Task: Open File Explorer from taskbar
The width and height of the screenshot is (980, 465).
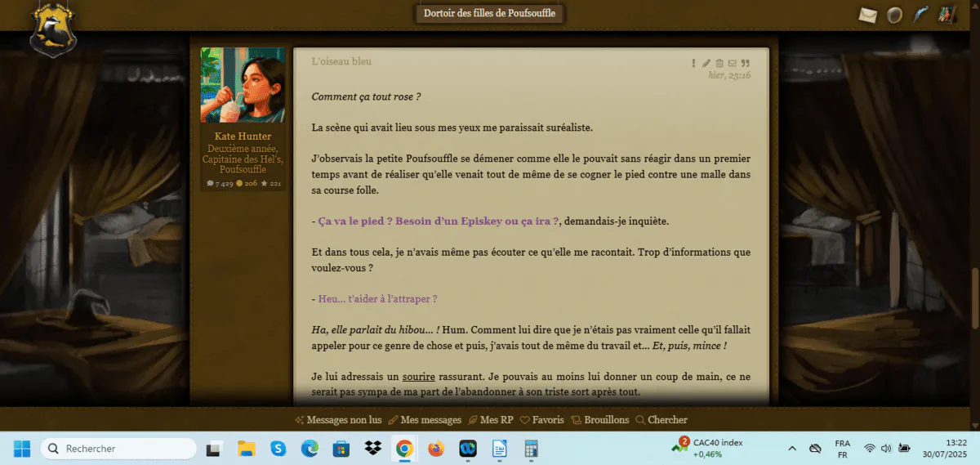Action: tap(247, 448)
